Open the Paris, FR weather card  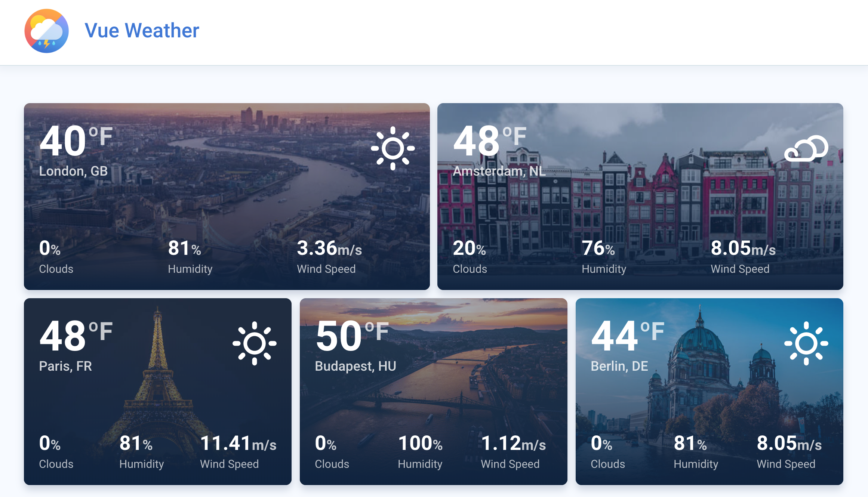(158, 392)
